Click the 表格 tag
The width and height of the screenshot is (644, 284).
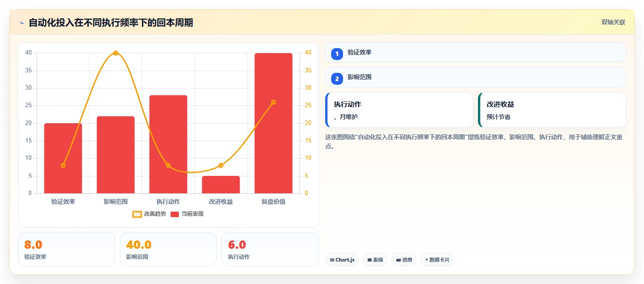pyautogui.click(x=375, y=260)
